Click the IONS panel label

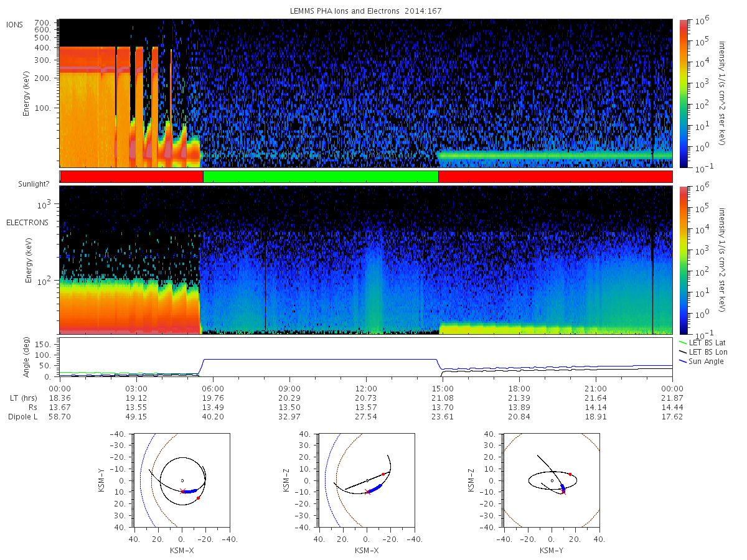click(x=14, y=24)
